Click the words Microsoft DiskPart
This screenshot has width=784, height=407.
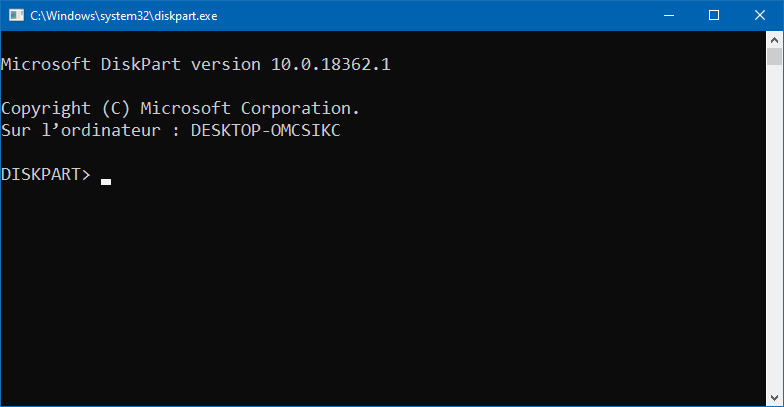click(90, 64)
